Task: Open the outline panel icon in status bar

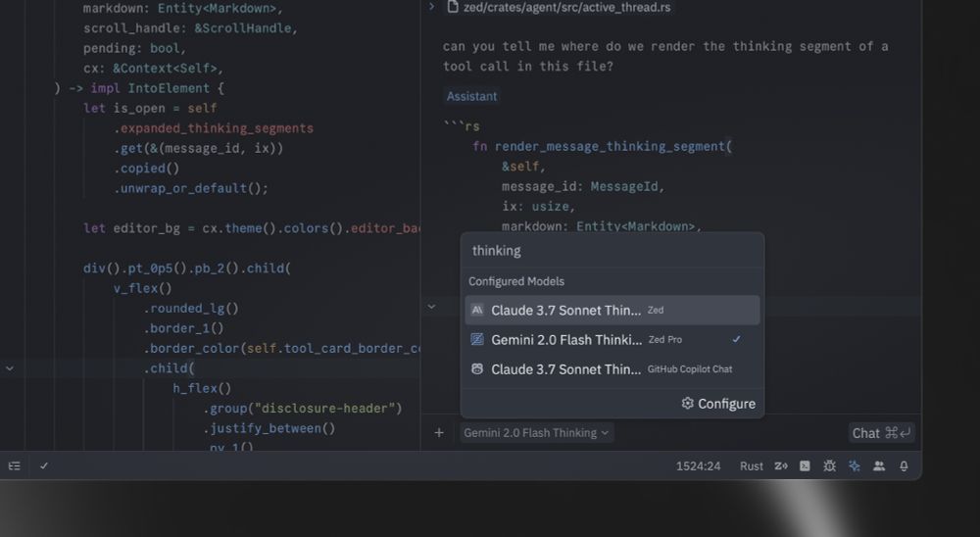Action: (15, 465)
